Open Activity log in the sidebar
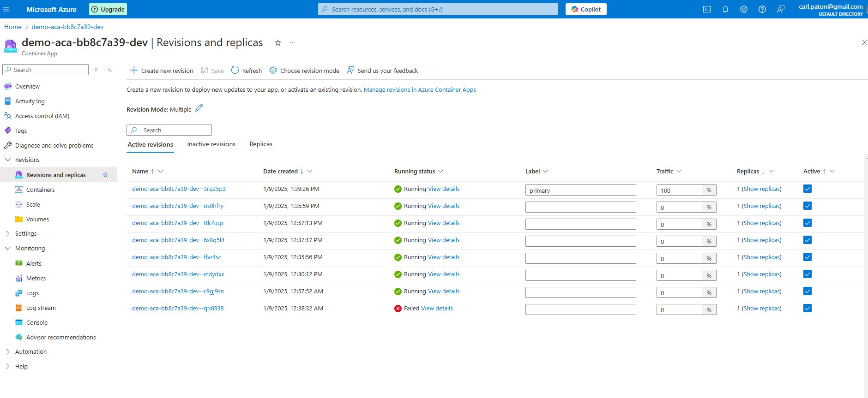Screen dimensions: 868x398 30,101
